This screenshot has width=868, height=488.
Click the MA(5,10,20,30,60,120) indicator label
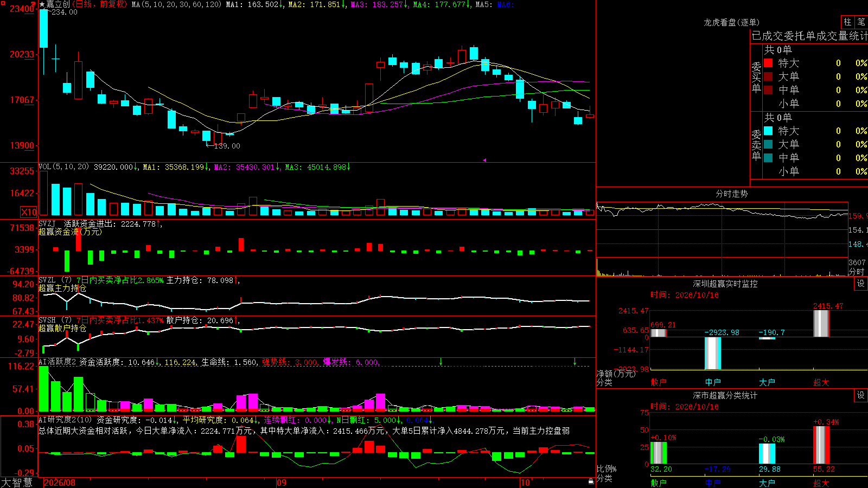(176, 4)
